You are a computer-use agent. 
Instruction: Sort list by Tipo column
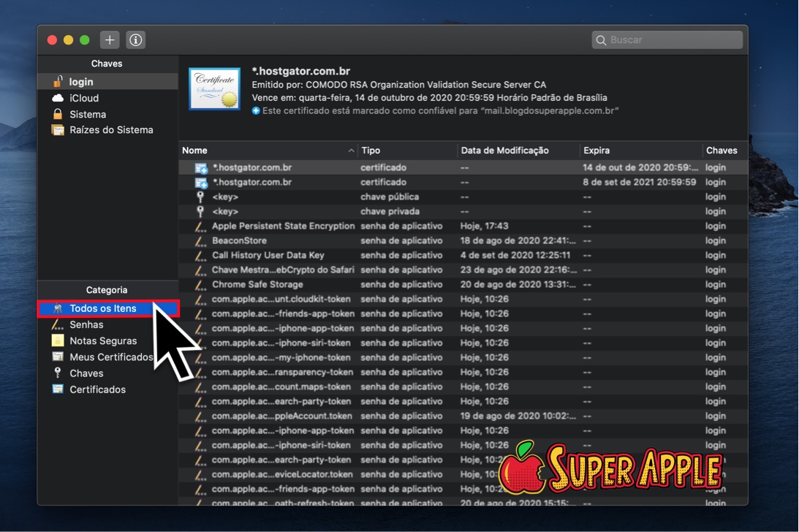click(x=371, y=151)
